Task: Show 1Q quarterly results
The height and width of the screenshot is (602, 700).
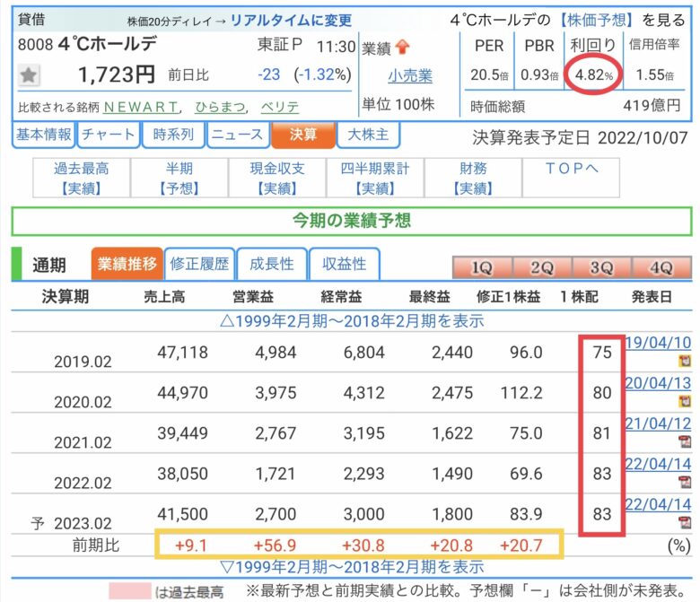Action: (x=482, y=267)
